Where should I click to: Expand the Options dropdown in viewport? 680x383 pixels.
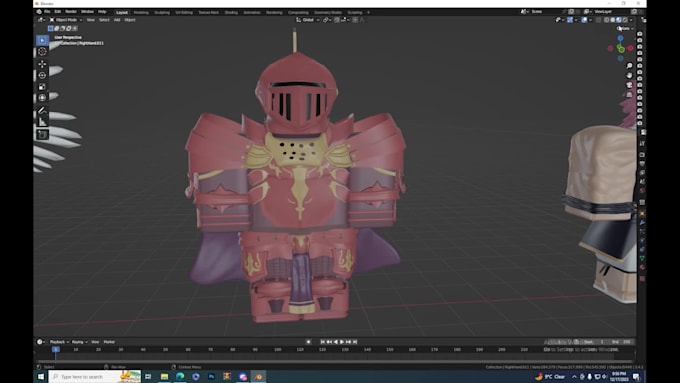[x=625, y=29]
